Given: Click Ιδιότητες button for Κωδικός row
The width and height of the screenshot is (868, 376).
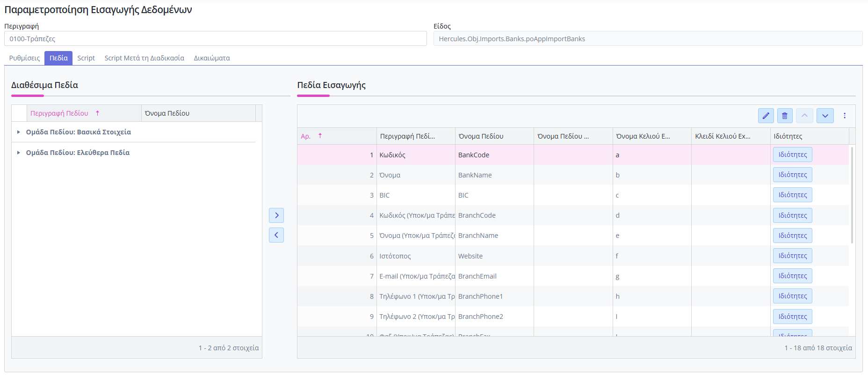Looking at the screenshot, I should tap(793, 155).
